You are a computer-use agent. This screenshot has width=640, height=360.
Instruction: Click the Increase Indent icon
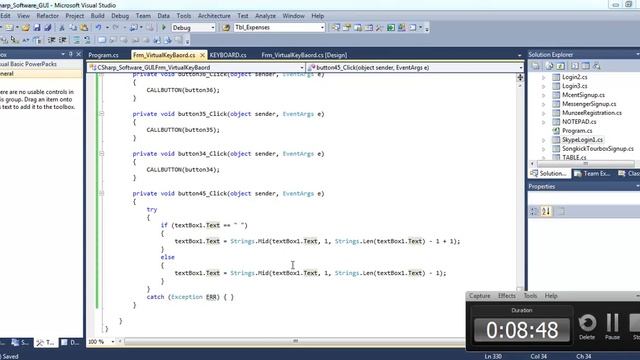point(62,40)
